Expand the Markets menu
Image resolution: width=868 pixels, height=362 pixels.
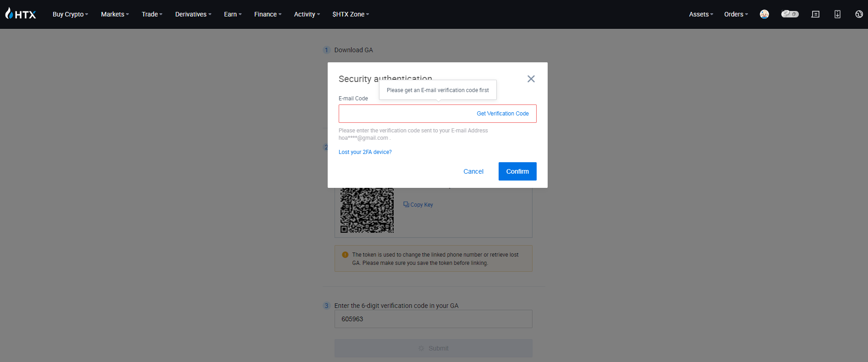coord(115,14)
